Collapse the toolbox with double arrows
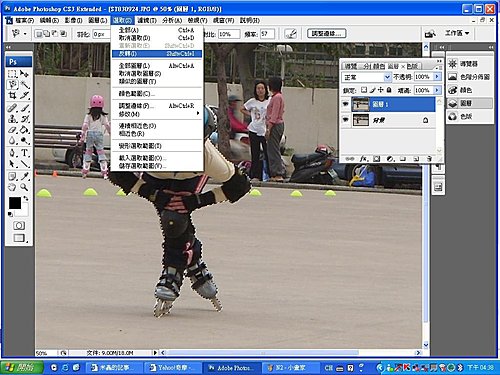 tap(9, 48)
